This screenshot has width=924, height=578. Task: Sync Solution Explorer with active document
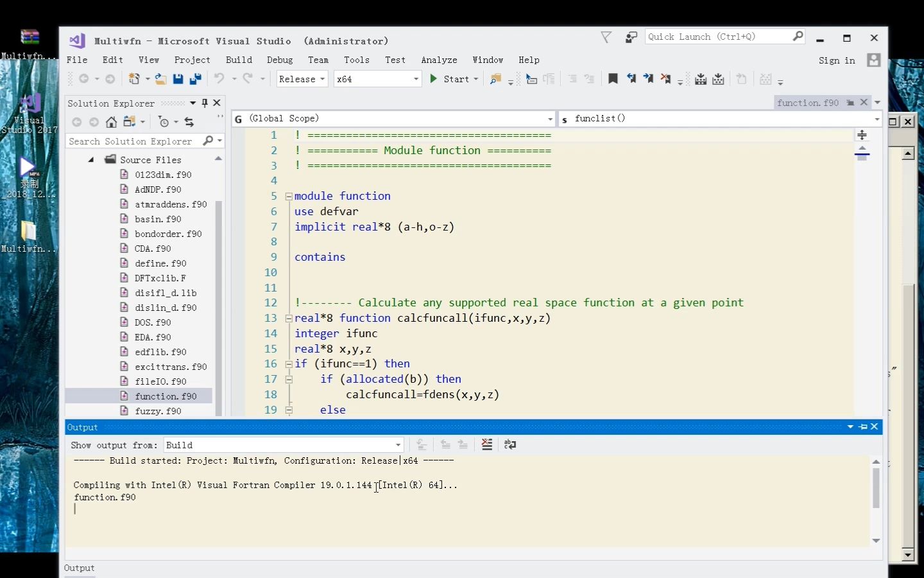pyautogui.click(x=190, y=122)
